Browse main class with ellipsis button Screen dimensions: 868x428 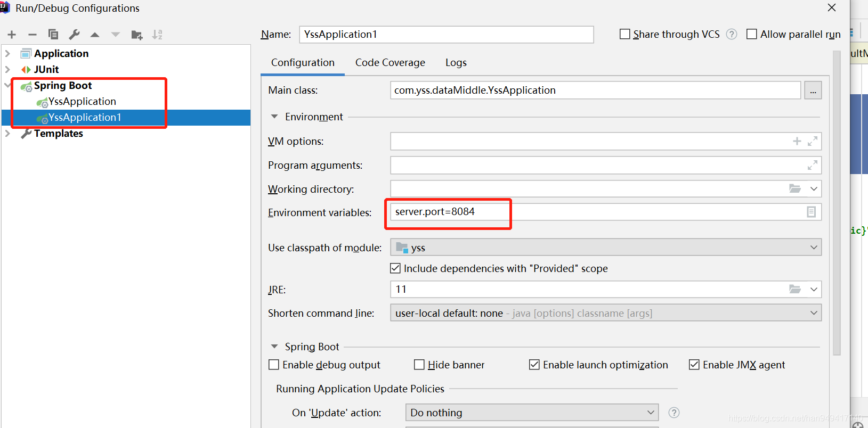coord(813,90)
